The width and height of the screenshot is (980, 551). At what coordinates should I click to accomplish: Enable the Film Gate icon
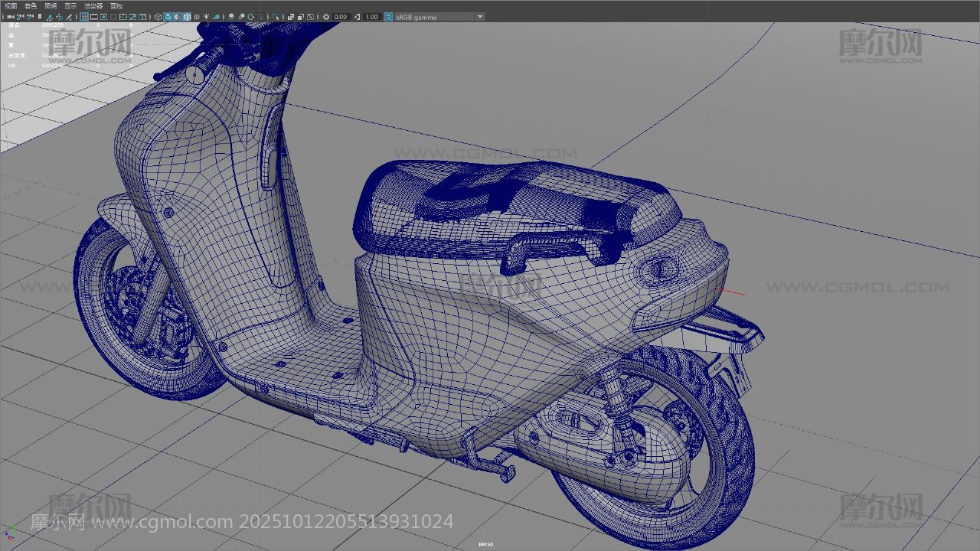click(94, 17)
